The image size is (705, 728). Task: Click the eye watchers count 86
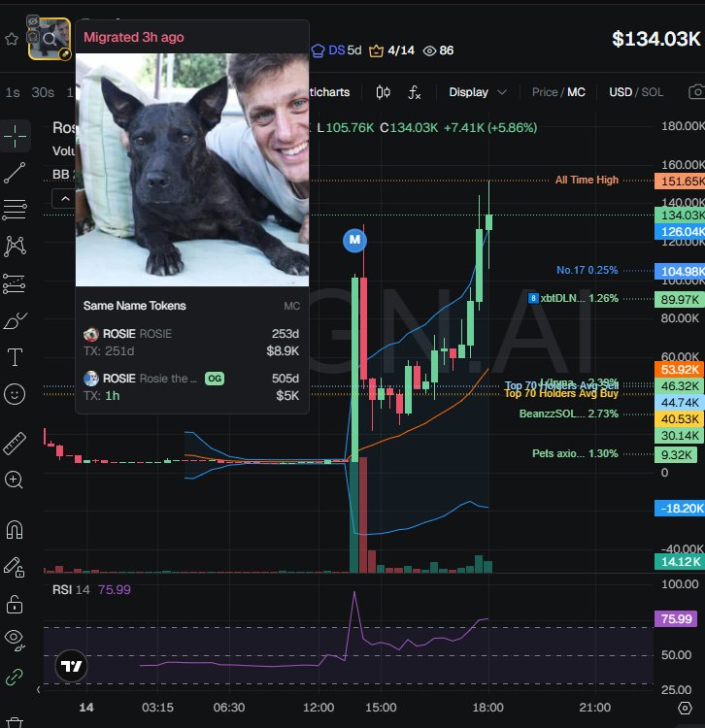tap(438, 50)
